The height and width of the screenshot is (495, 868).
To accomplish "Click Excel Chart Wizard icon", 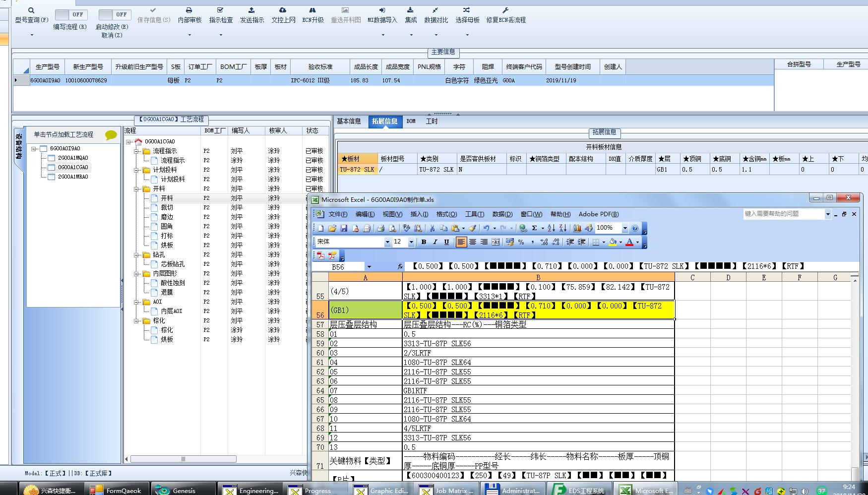I will click(x=577, y=228).
